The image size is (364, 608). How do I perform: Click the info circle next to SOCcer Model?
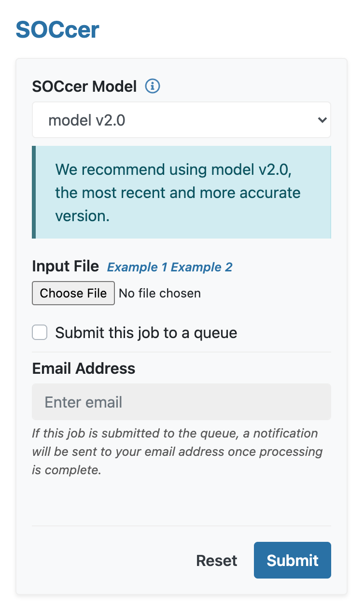coord(153,86)
